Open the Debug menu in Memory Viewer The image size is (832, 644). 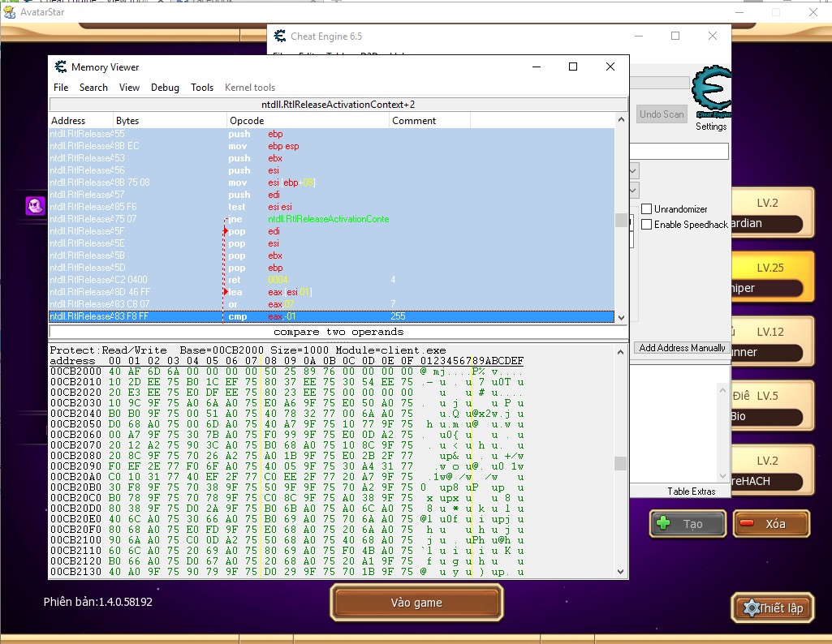click(x=165, y=88)
